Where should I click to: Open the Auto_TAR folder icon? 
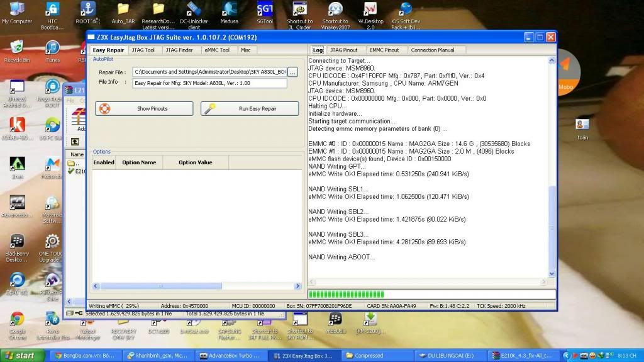point(123,13)
